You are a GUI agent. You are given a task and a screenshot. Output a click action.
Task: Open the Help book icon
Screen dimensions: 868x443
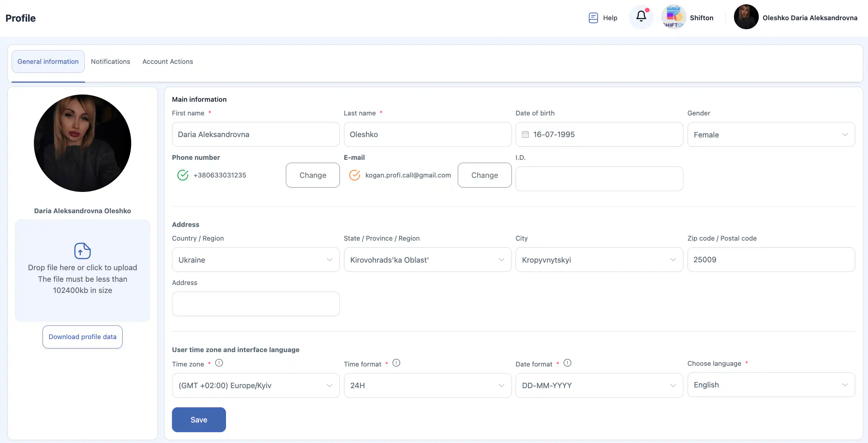tap(593, 18)
